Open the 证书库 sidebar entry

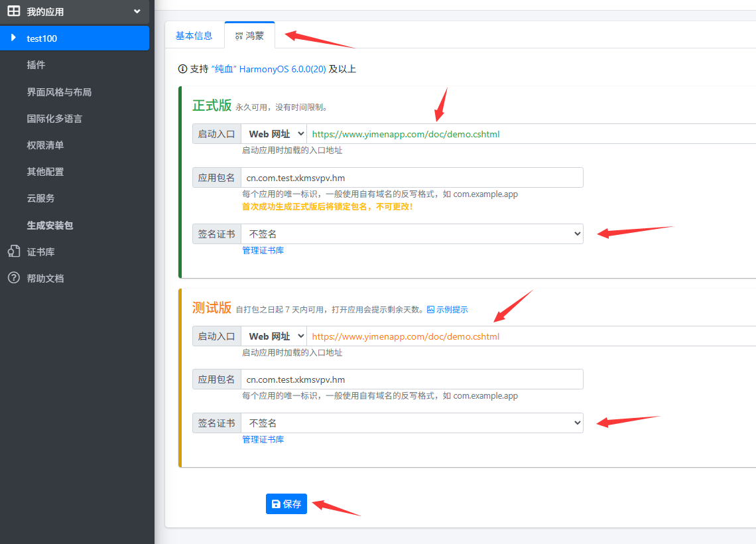pos(40,251)
